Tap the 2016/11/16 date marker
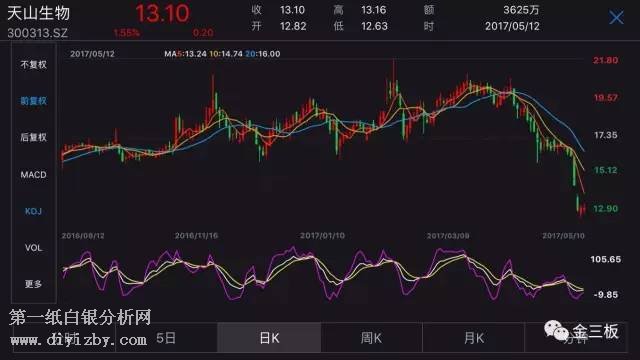Image resolution: width=640 pixels, height=360 pixels. (x=196, y=236)
